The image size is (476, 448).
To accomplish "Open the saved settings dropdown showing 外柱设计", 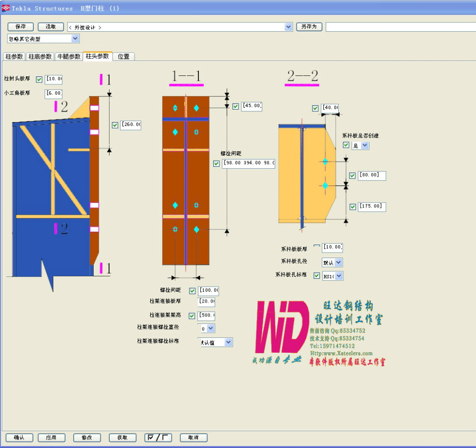I will click(x=180, y=27).
